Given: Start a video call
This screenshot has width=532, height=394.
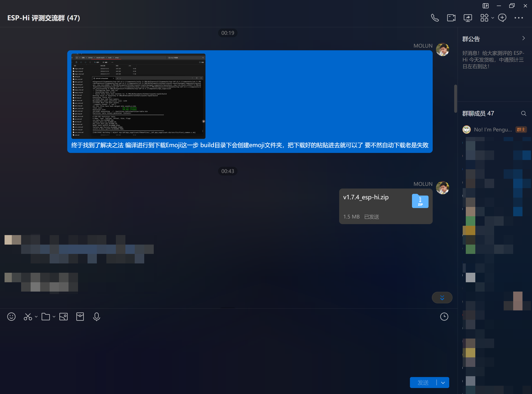Looking at the screenshot, I should click(x=451, y=18).
